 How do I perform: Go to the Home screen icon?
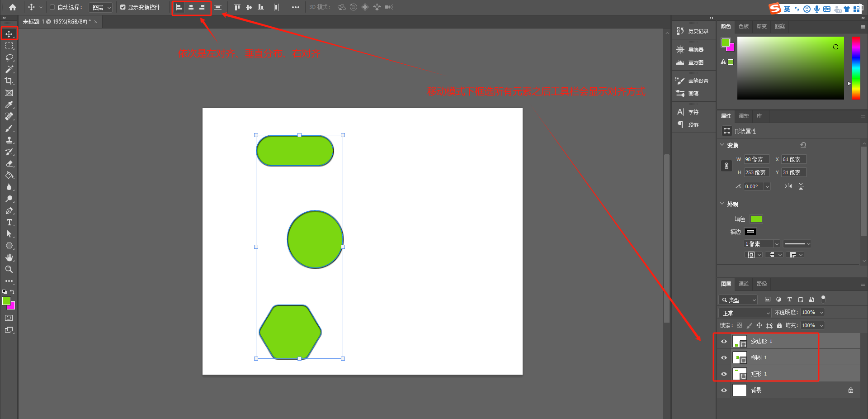click(x=13, y=7)
